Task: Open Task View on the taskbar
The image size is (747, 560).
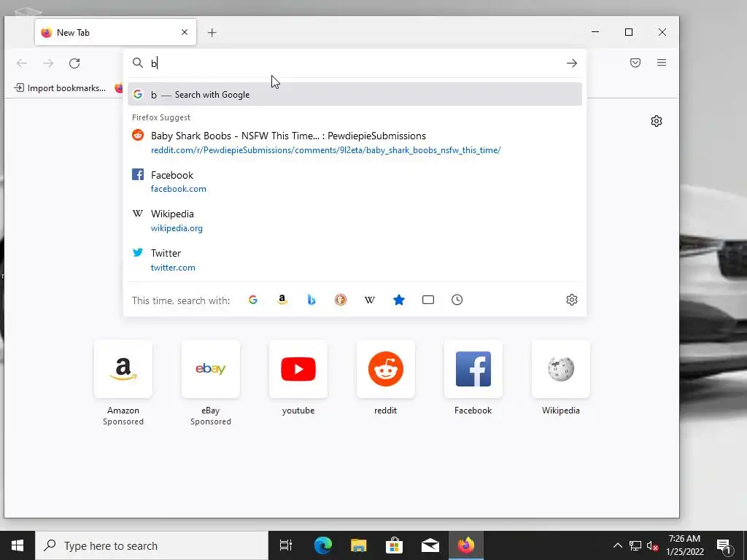Action: (x=286, y=545)
